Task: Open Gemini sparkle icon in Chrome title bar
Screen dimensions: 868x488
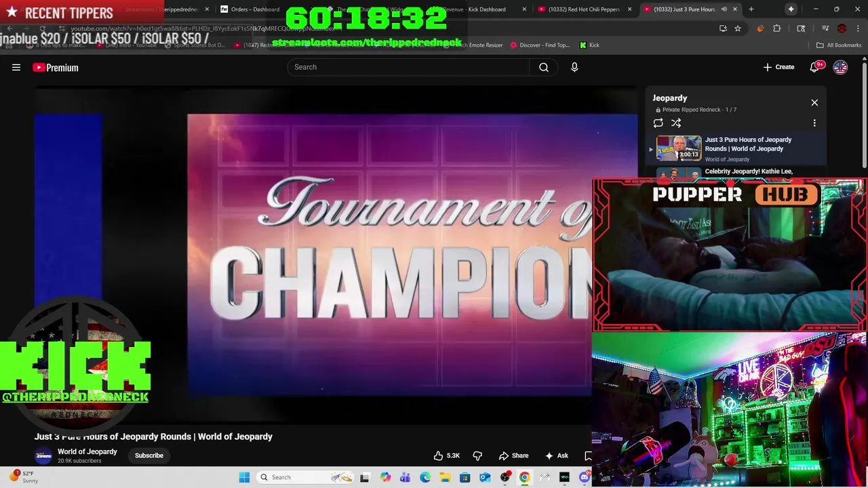Action: tap(791, 9)
